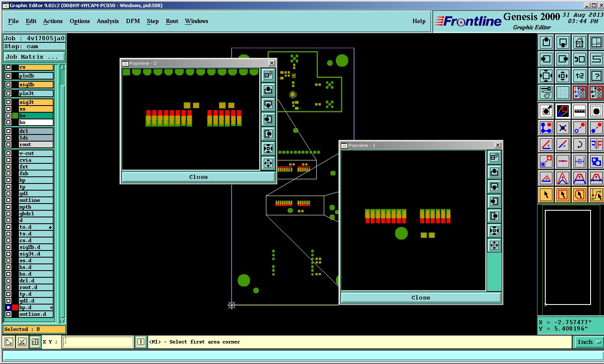Click the pan up arrow icon
The image size is (604, 364).
pos(546,42)
